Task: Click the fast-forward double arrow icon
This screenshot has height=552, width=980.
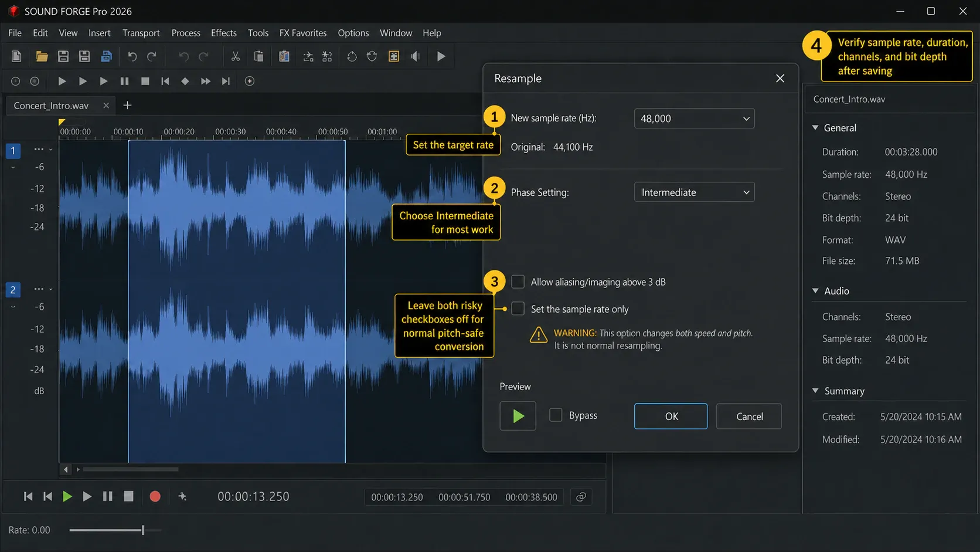Action: click(206, 81)
